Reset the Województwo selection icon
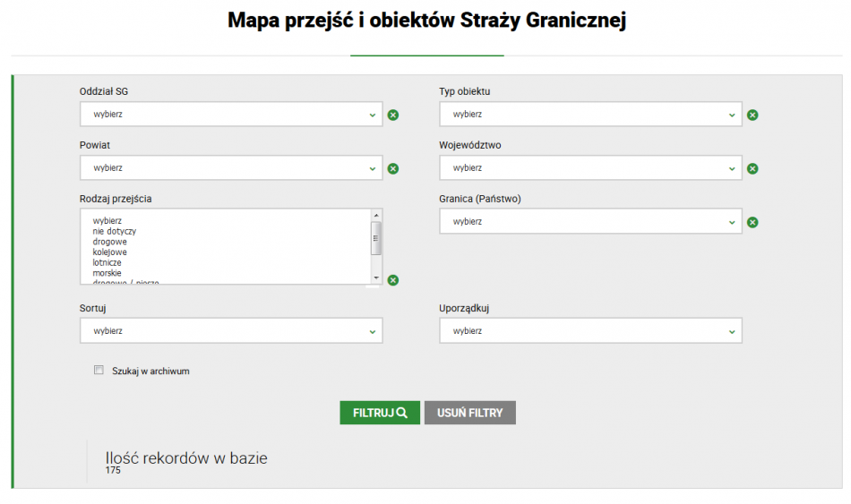The image size is (851, 504). [752, 168]
